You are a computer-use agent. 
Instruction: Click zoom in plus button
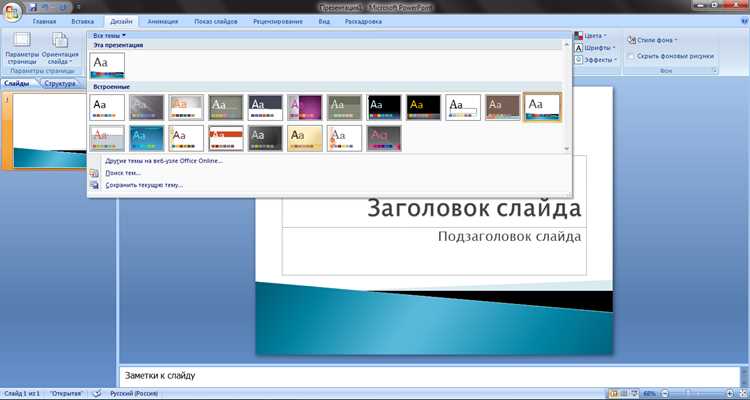tap(729, 394)
